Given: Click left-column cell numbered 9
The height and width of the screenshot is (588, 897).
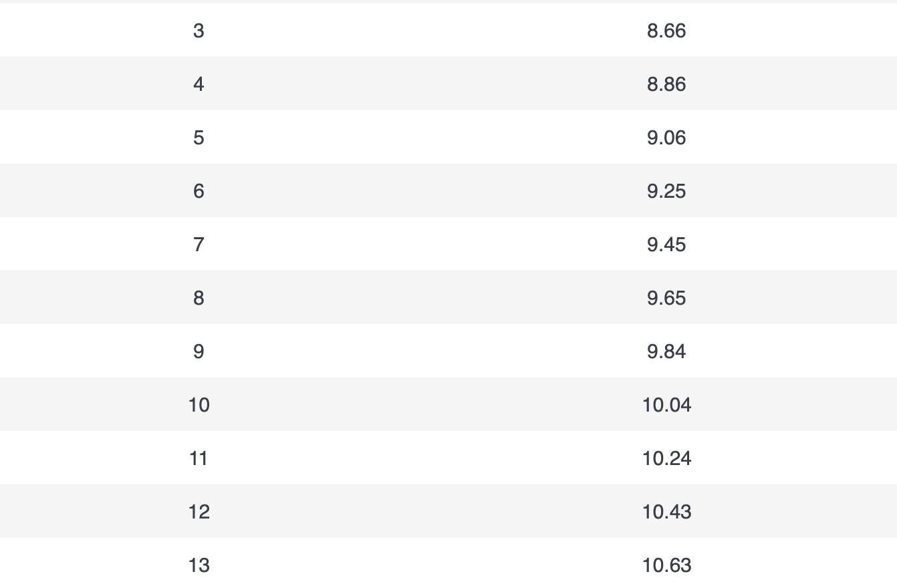Looking at the screenshot, I should (199, 351).
